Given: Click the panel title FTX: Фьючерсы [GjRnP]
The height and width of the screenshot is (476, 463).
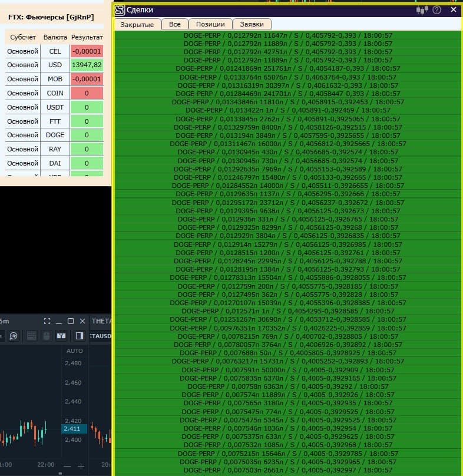Looking at the screenshot, I should click(51, 17).
